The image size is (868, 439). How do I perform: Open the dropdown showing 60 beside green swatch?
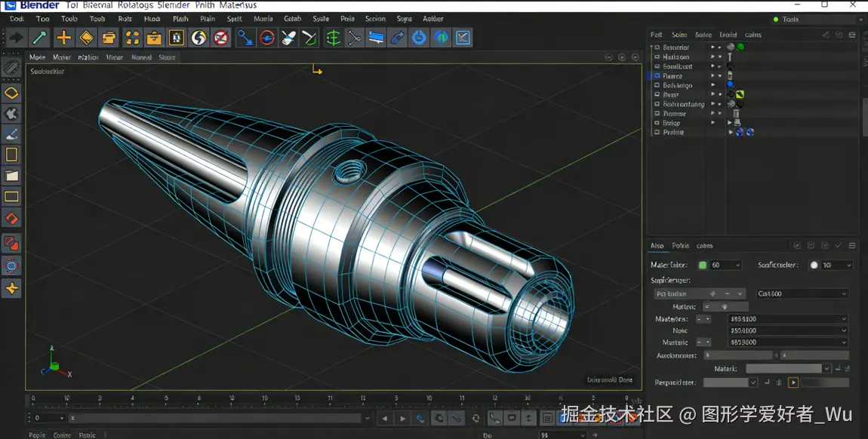coord(726,266)
